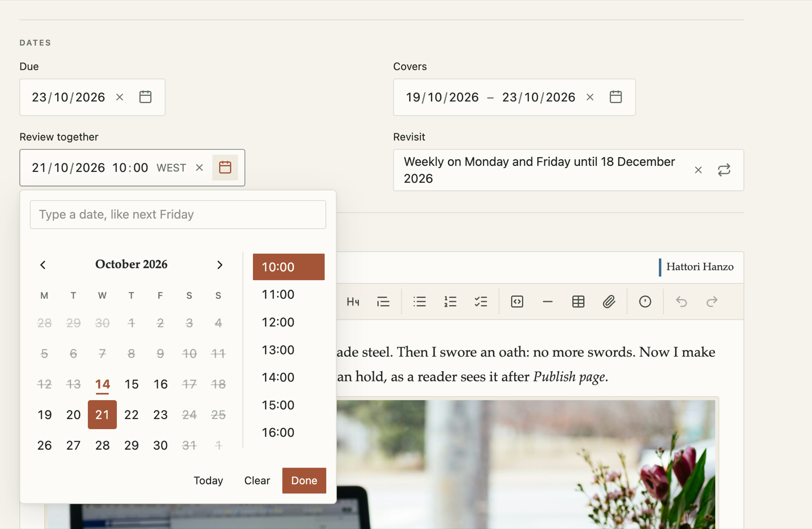Insert a bulleted list
The height and width of the screenshot is (529, 812).
pyautogui.click(x=420, y=302)
